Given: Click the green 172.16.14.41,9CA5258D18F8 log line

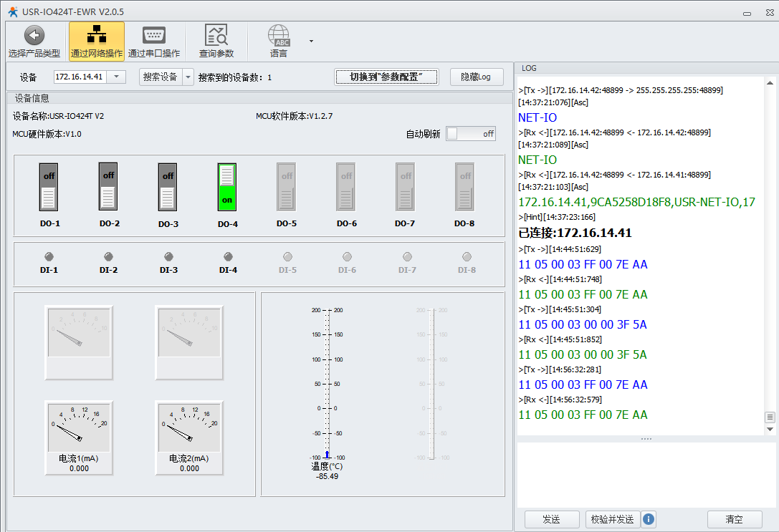Looking at the screenshot, I should 636,202.
